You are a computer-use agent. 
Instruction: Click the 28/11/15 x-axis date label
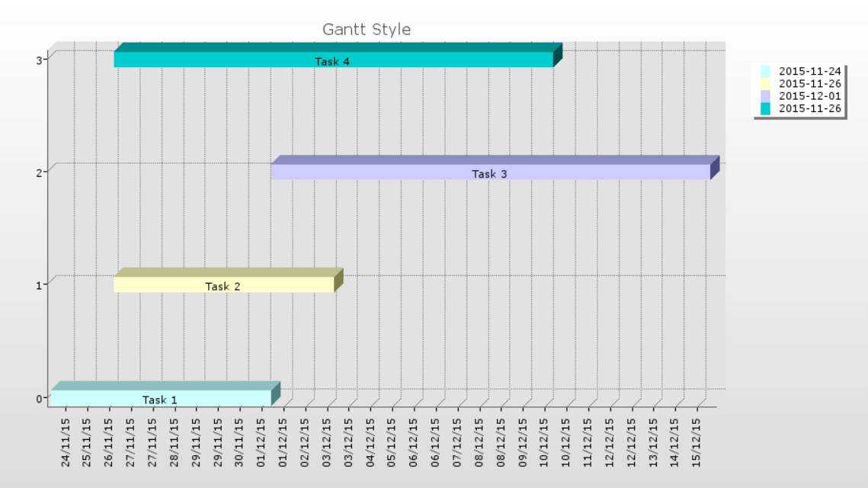(174, 442)
